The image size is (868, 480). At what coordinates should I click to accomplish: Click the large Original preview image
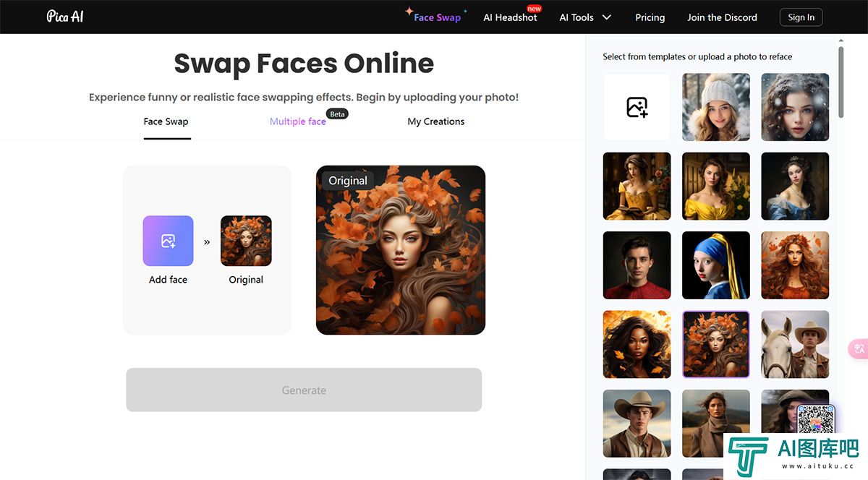coord(401,250)
